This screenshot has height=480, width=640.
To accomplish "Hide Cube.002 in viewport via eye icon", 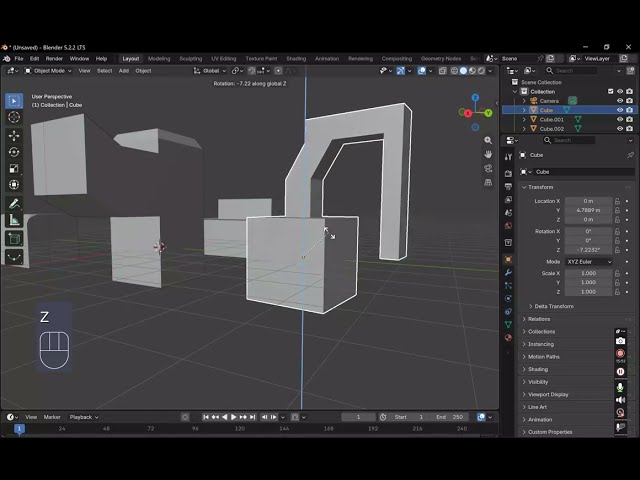I will 620,129.
